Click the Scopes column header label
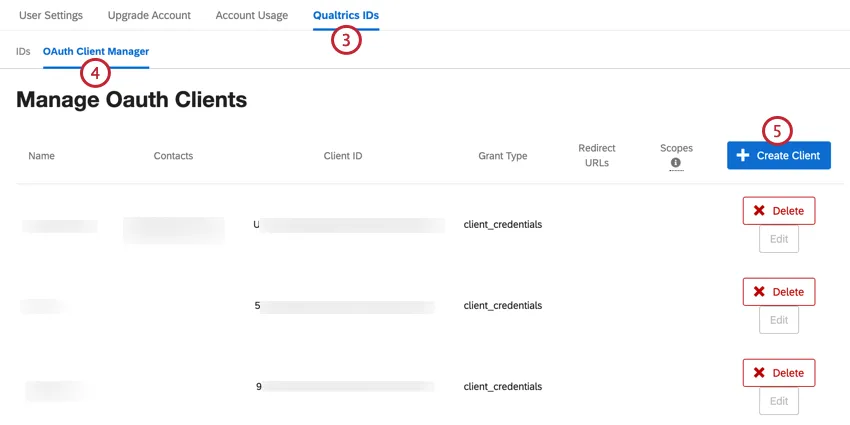 coord(676,148)
